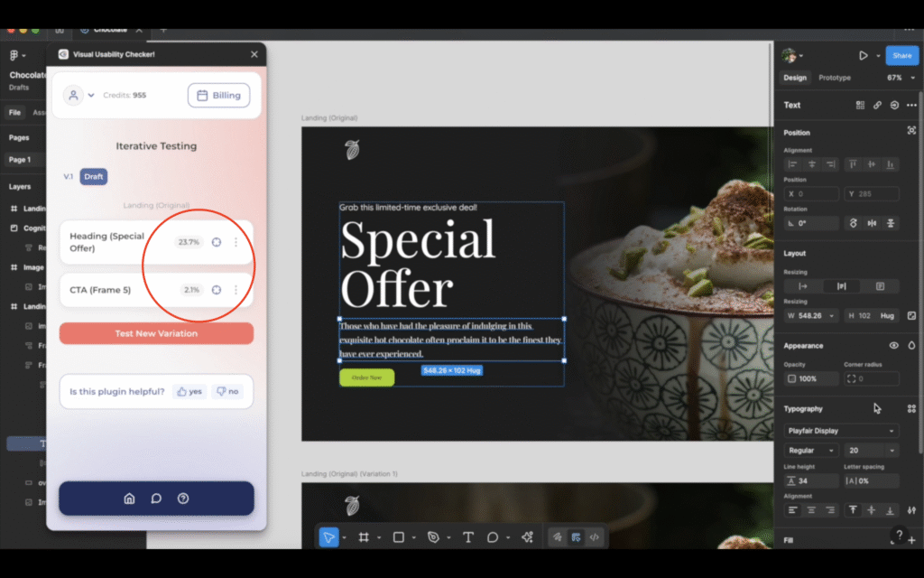Click thumbs-up yes for plugin helpful

pos(189,392)
